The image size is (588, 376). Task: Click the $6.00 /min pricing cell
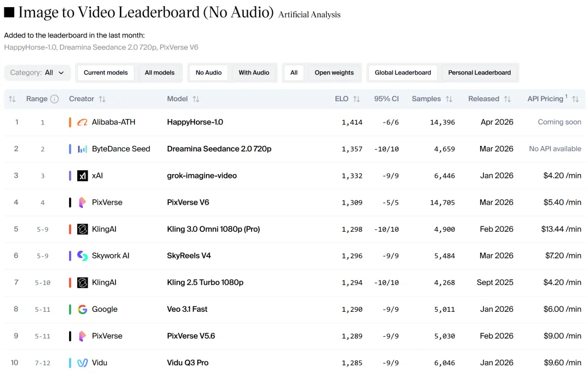[562, 309]
